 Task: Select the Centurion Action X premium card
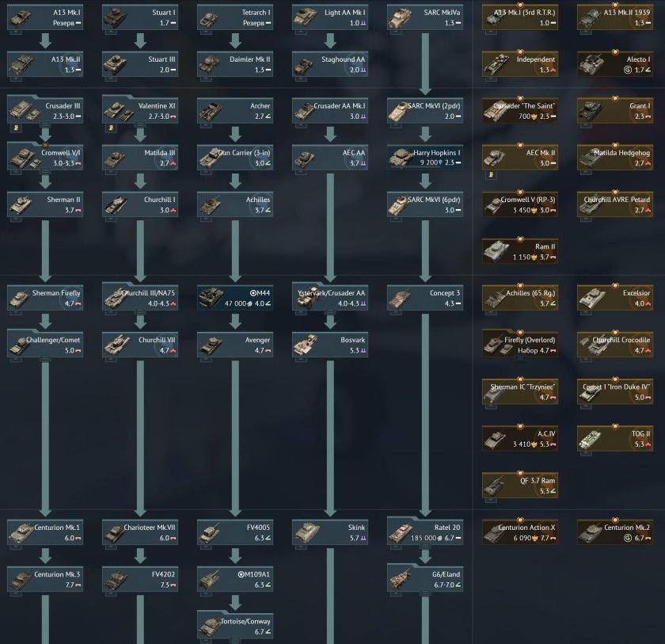coord(520,532)
